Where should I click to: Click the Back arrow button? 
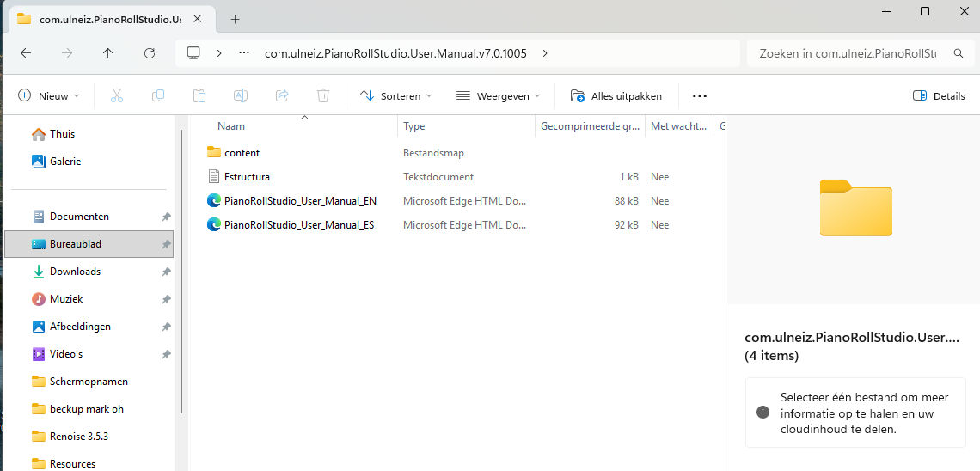[x=26, y=53]
